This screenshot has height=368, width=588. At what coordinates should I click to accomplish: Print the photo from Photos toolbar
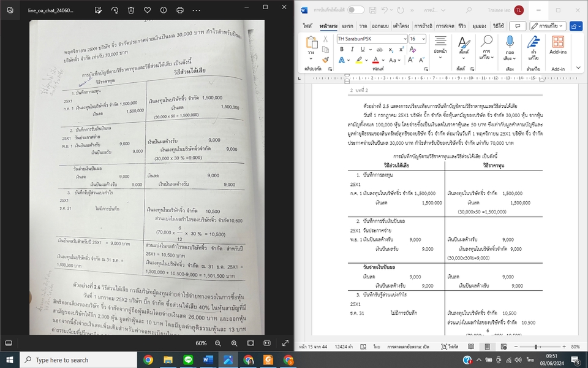click(180, 10)
